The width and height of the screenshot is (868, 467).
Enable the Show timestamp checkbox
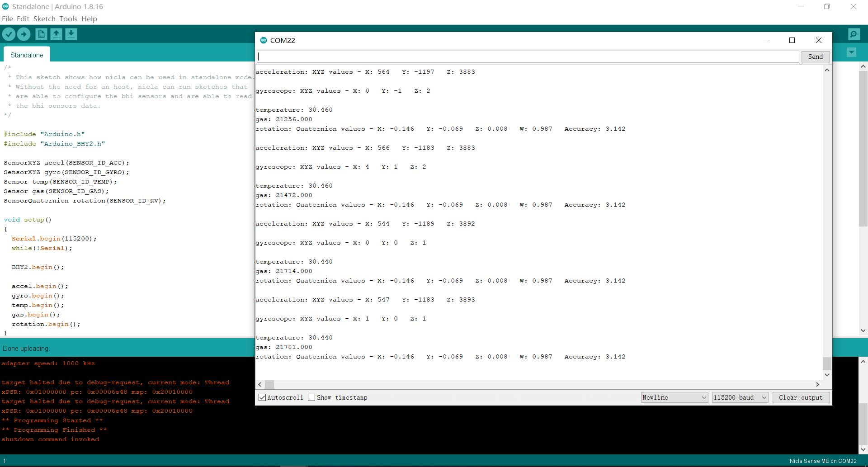[311, 397]
